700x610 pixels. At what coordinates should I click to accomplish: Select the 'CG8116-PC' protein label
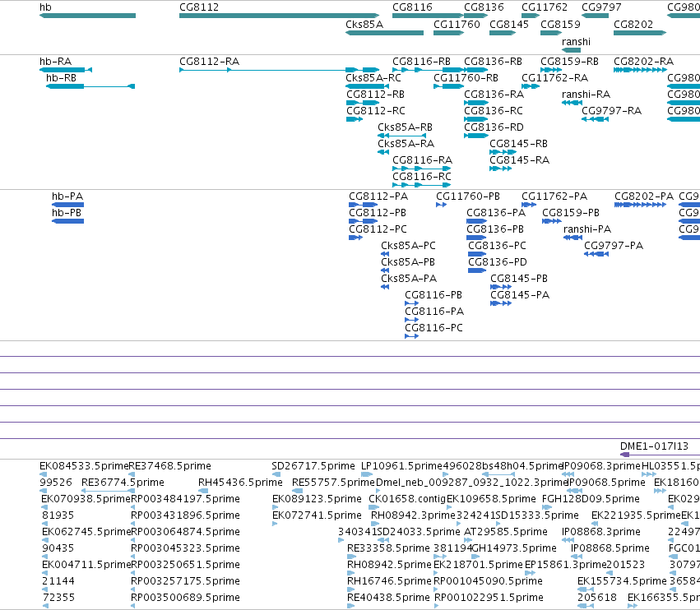point(433,328)
